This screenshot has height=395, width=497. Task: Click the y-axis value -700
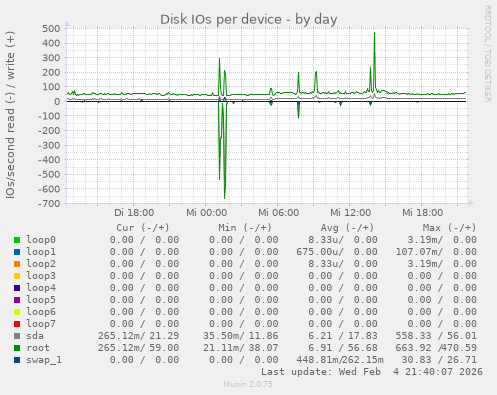pyautogui.click(x=49, y=203)
